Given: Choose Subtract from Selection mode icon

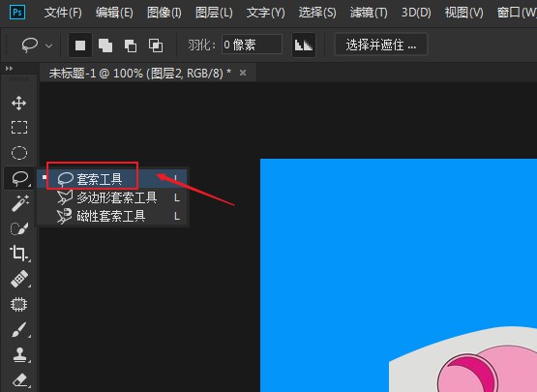Looking at the screenshot, I should [131, 45].
